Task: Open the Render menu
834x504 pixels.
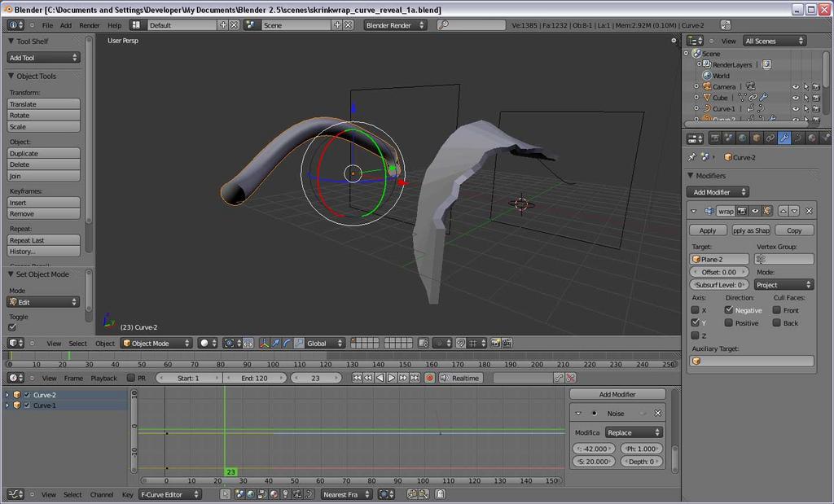Action: (90, 25)
